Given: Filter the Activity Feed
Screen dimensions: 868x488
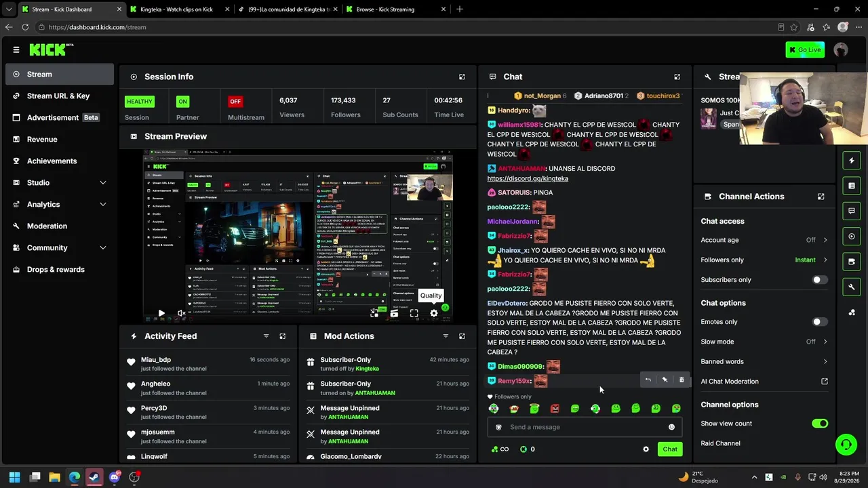Looking at the screenshot, I should pyautogui.click(x=266, y=336).
